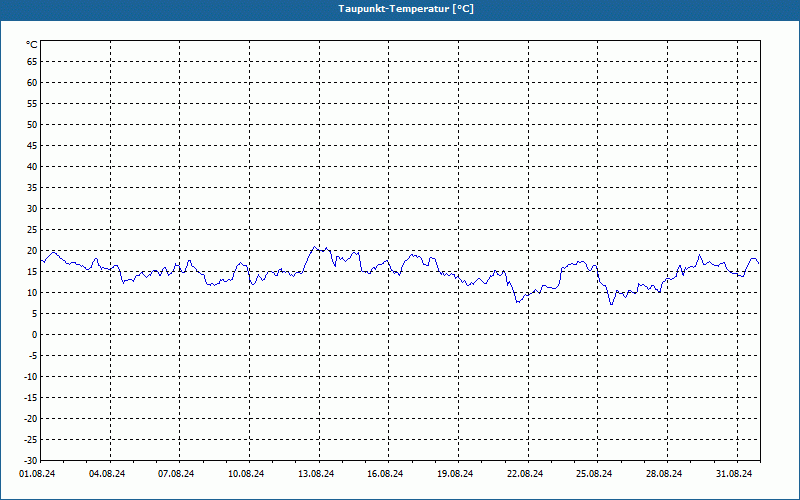This screenshot has height=500, width=800.
Task: Click the 13.08.24 date label
Action: (x=316, y=474)
